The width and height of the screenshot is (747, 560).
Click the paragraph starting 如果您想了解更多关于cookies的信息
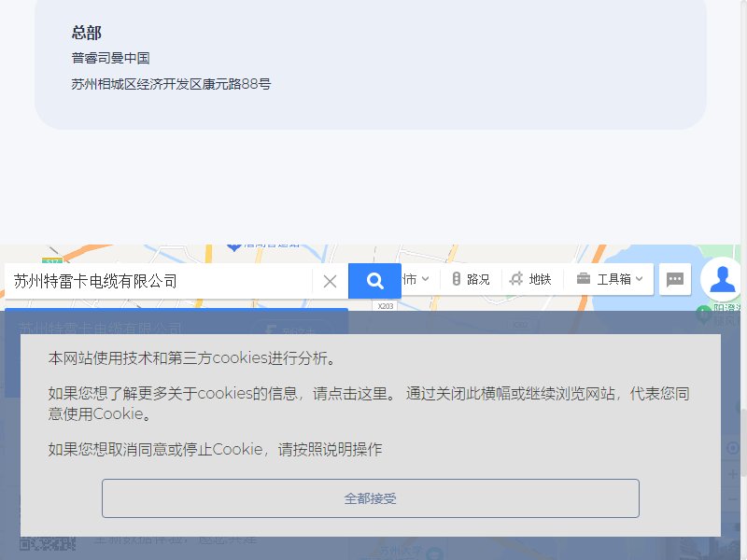tap(369, 403)
